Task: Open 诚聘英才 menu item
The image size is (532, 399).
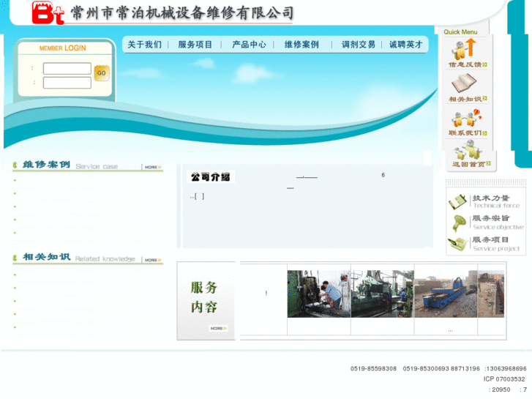Action: pyautogui.click(x=406, y=45)
